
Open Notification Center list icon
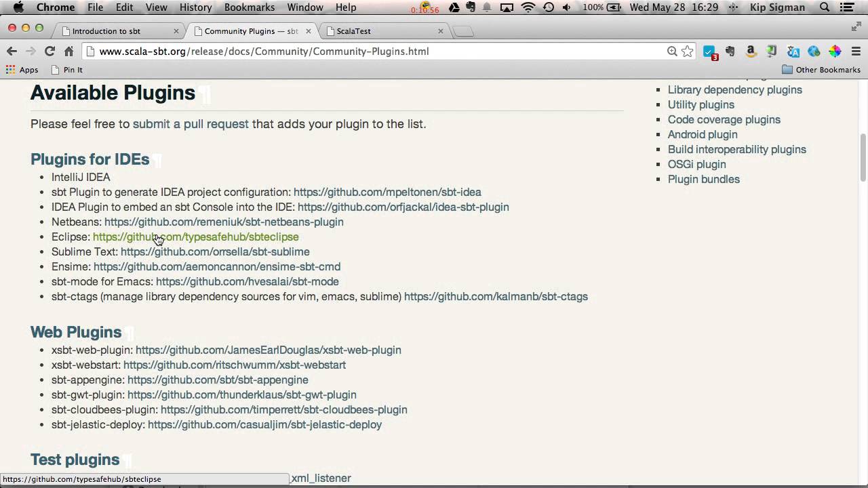coord(846,7)
